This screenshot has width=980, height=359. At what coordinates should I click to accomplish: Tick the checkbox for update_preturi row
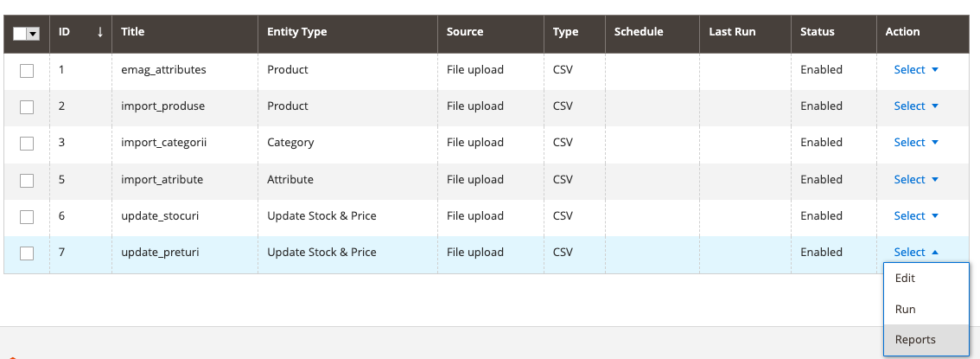click(27, 253)
